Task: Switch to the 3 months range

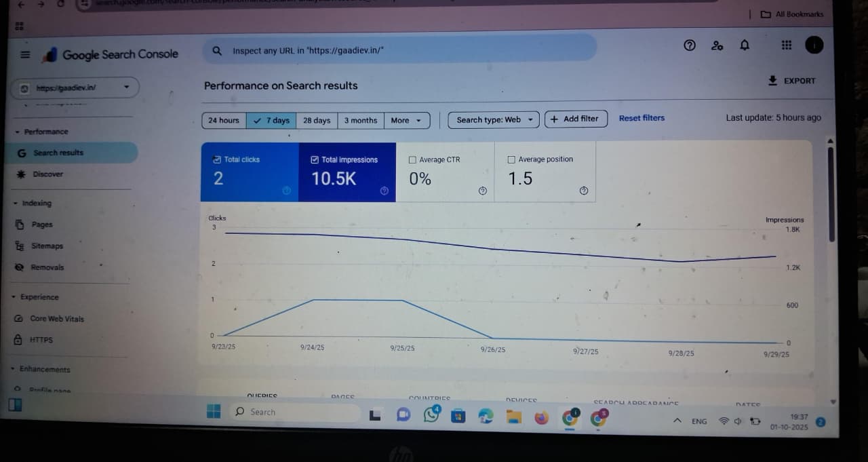Action: tap(360, 121)
